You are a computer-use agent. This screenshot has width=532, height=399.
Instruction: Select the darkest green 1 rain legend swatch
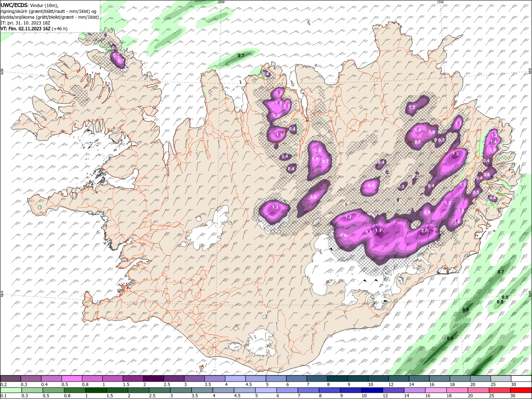coord(96,390)
